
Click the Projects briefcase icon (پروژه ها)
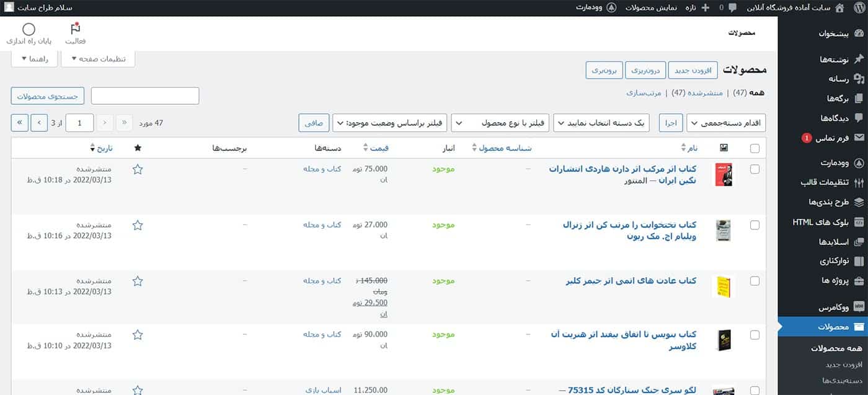[x=859, y=280]
